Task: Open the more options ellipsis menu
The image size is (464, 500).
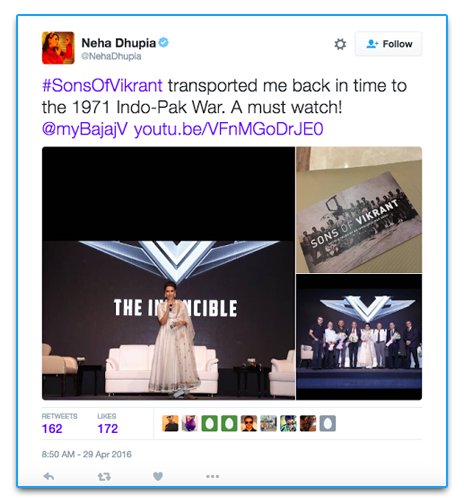Action: coord(212,476)
